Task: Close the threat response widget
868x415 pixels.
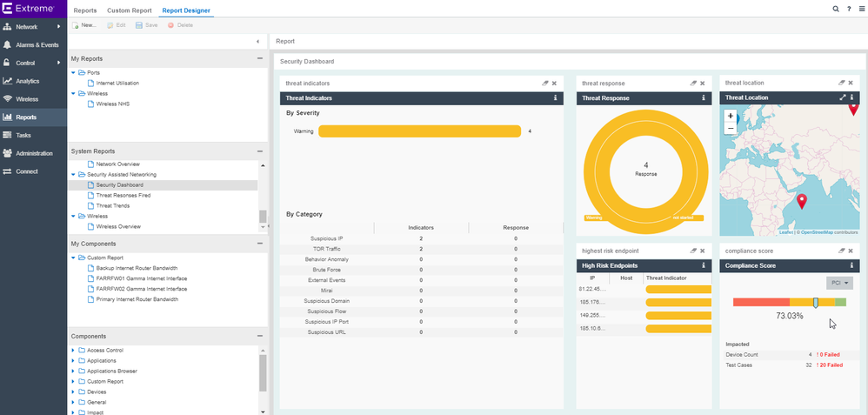Action: coord(703,84)
